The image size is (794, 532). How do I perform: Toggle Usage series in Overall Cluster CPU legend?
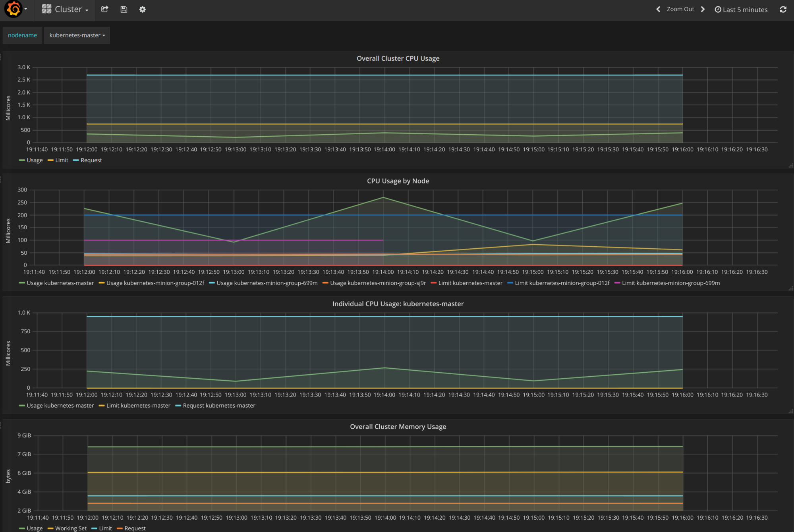(34, 160)
